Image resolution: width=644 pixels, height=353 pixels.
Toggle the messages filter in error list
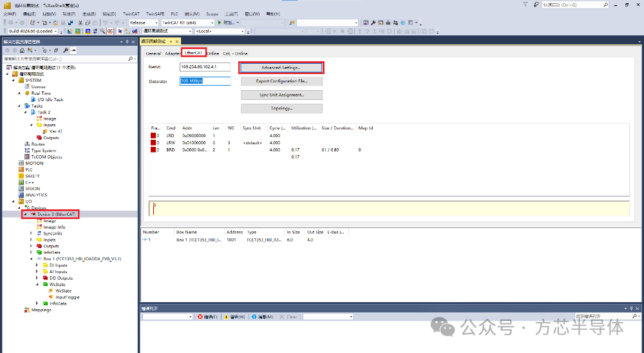(263, 317)
